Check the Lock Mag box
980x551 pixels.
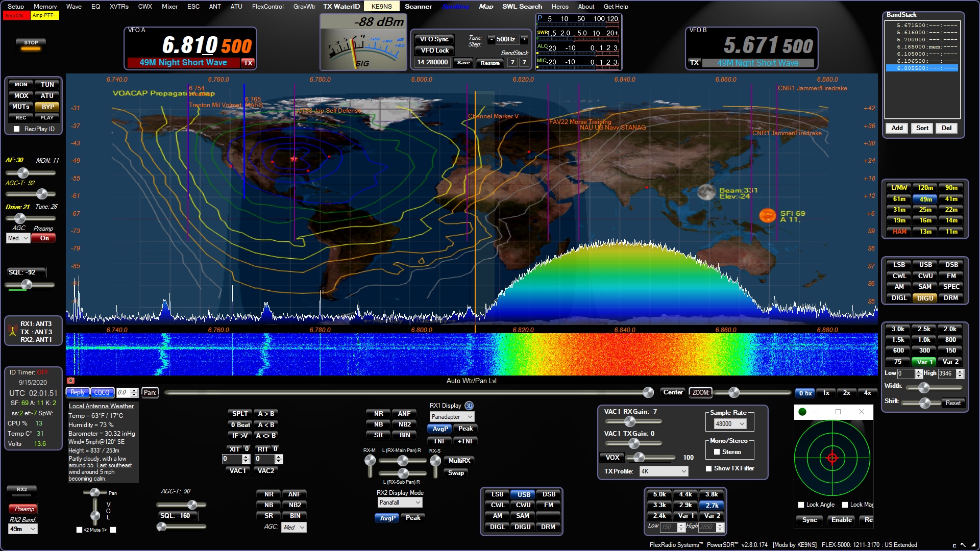tap(845, 505)
